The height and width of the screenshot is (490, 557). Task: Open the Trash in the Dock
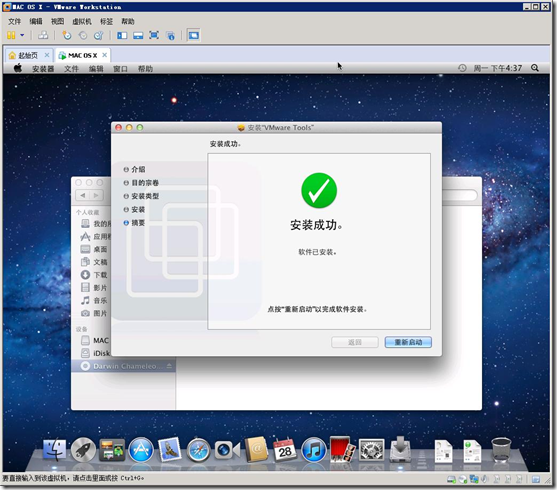tap(501, 450)
